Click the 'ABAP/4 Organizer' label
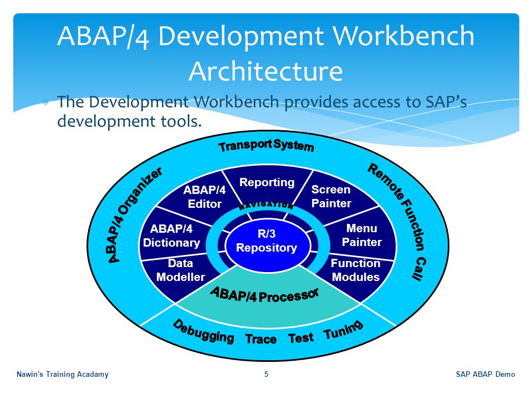 (x=135, y=214)
